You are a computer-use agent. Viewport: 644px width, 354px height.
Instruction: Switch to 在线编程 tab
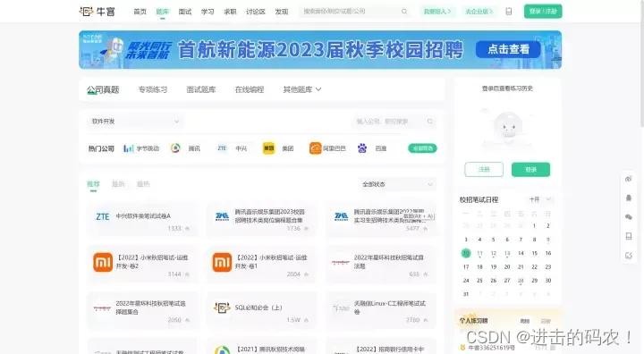point(250,89)
